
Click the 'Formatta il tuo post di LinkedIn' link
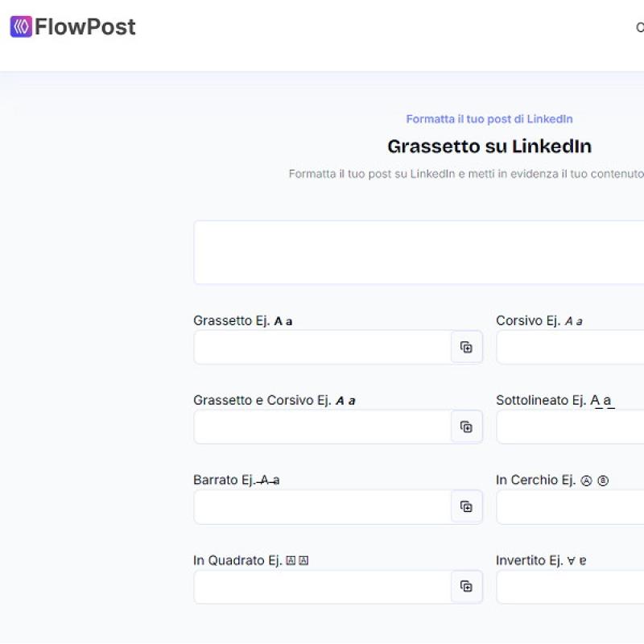(x=489, y=119)
